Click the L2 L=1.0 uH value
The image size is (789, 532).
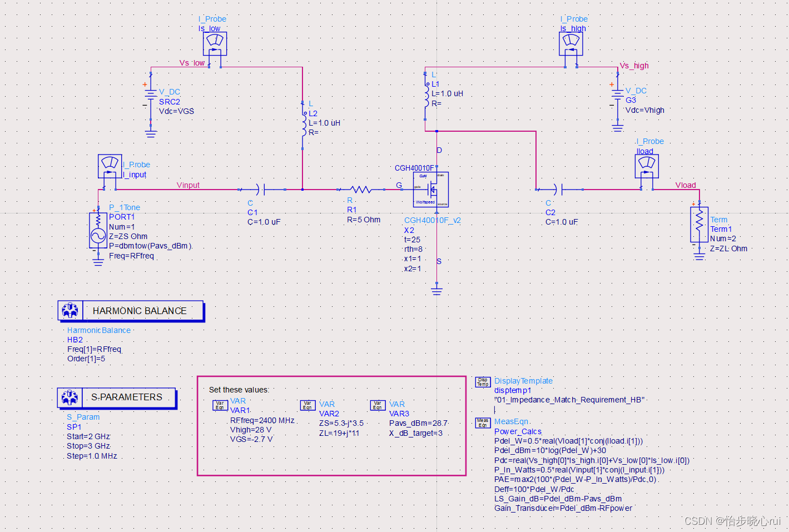click(x=325, y=123)
